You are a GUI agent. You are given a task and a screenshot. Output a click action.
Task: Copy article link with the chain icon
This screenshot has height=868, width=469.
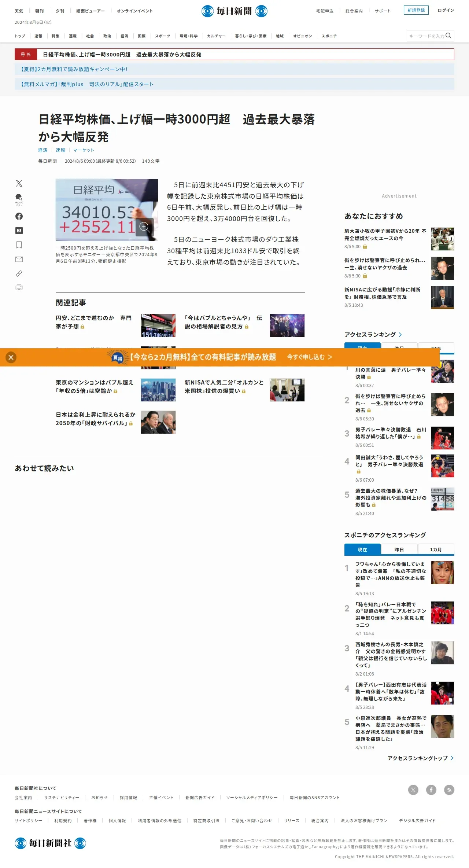[19, 273]
